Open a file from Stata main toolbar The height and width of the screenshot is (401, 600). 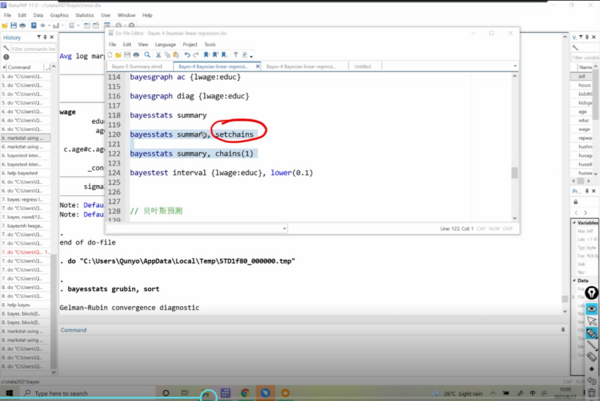tap(5, 26)
